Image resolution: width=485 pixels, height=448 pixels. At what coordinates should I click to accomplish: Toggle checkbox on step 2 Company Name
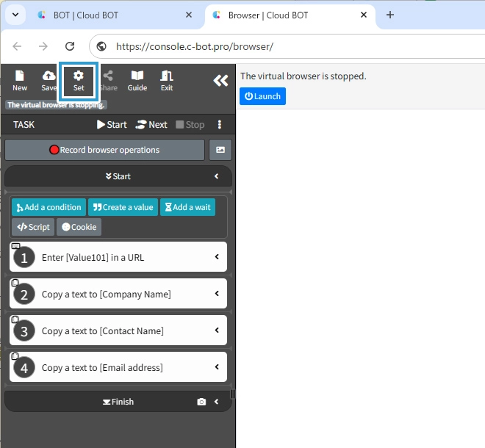pos(15,283)
